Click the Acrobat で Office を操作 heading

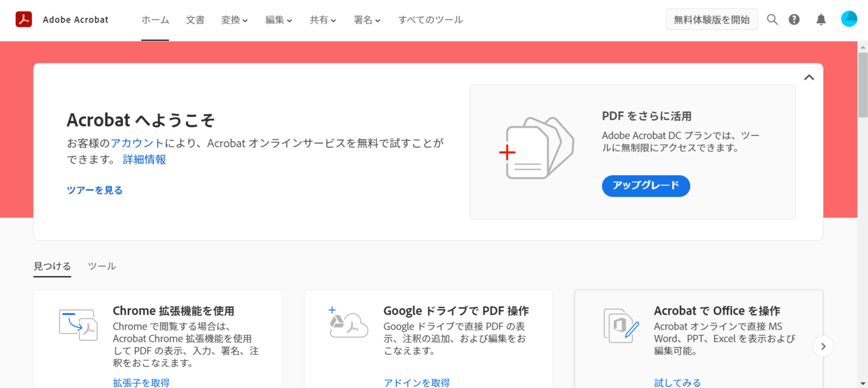[x=717, y=311]
